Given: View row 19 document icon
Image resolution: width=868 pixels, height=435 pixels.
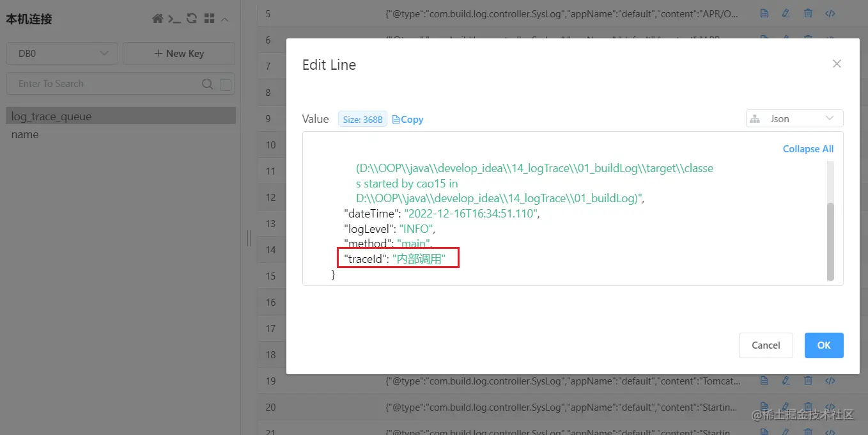Looking at the screenshot, I should pos(764,381).
